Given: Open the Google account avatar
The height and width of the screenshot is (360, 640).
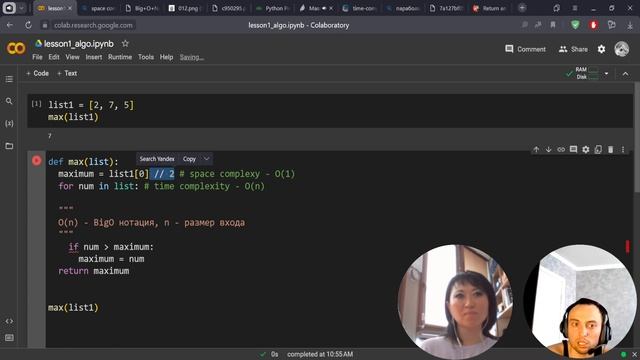Looking at the screenshot, I should [622, 49].
